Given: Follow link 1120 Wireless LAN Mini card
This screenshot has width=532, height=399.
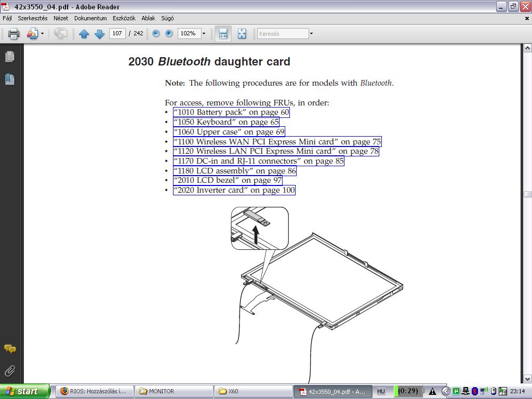Looking at the screenshot, I should click(276, 151).
